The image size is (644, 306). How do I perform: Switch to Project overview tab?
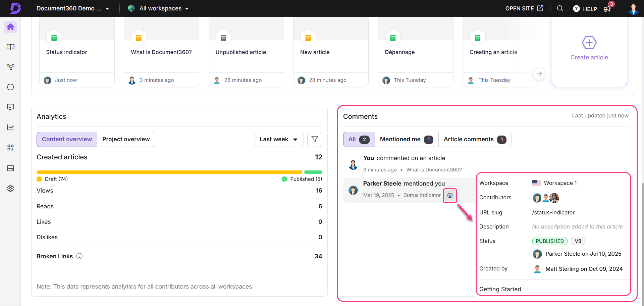[126, 139]
